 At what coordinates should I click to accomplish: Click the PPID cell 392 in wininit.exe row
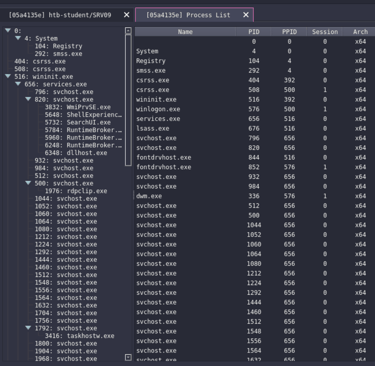pyautogui.click(x=289, y=99)
